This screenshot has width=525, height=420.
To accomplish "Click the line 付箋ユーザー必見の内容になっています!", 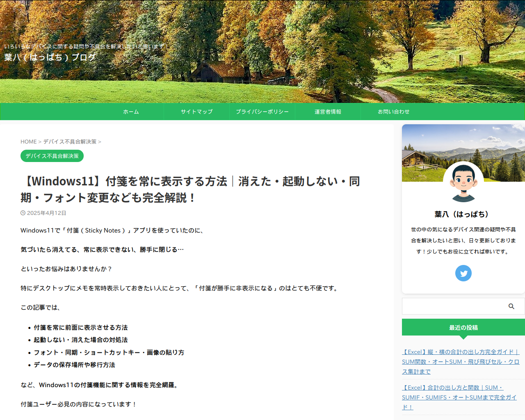I will (79, 404).
